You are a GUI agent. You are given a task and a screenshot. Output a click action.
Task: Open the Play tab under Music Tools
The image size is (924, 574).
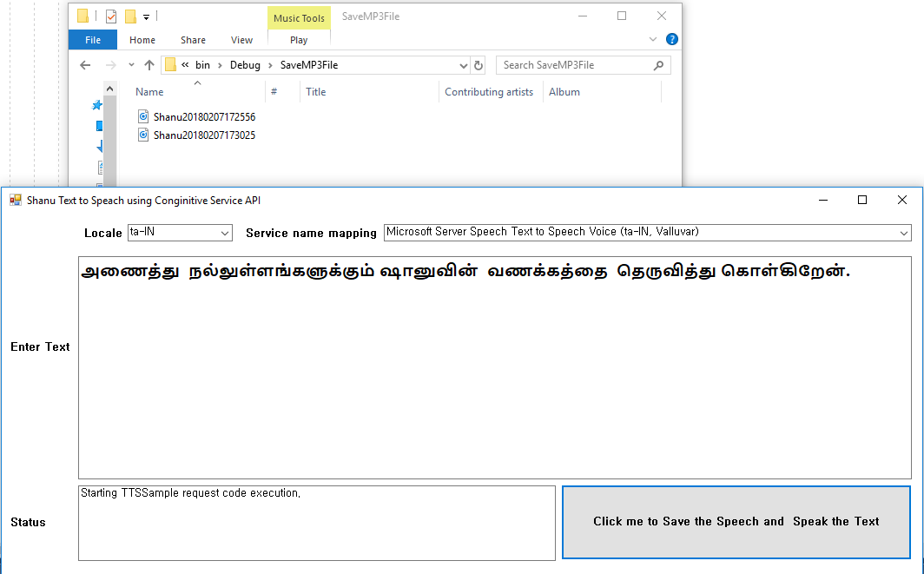point(298,39)
